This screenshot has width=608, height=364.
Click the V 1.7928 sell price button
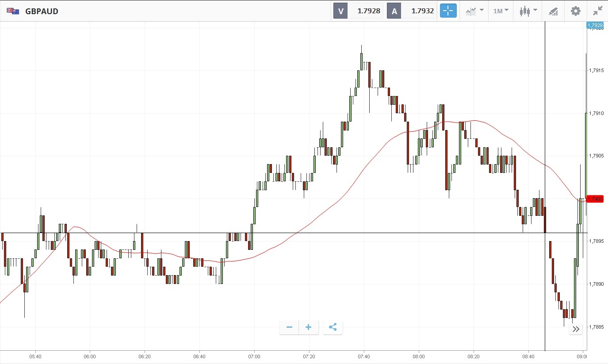point(358,11)
